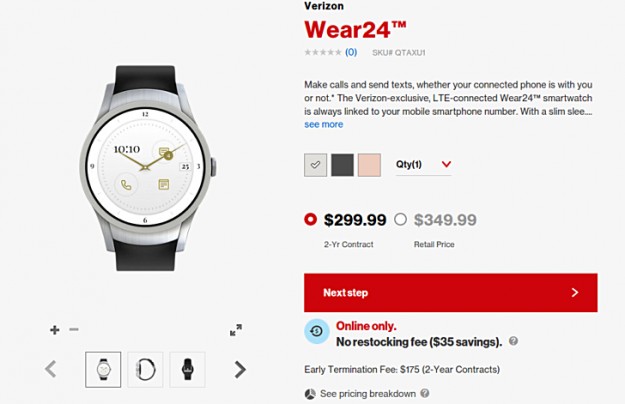Click help icon beside restocking fee

point(513,342)
